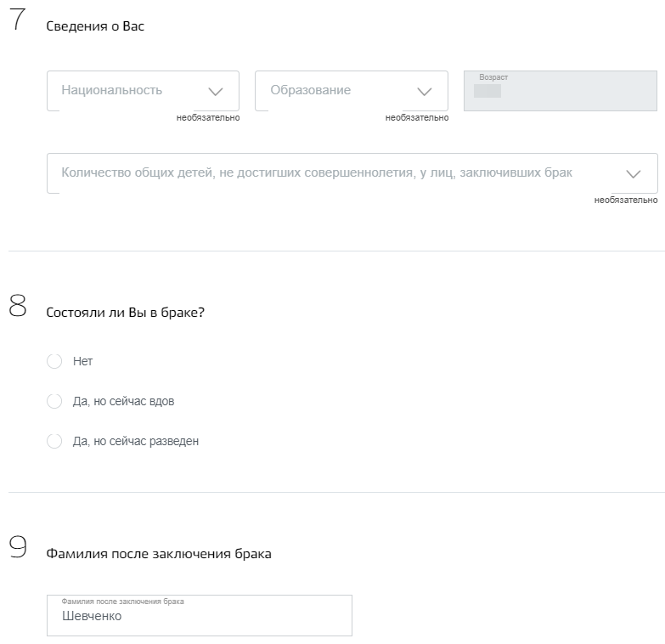Click the chevron arrow in Национальность field
This screenshot has width=665, height=644.
pyautogui.click(x=215, y=92)
